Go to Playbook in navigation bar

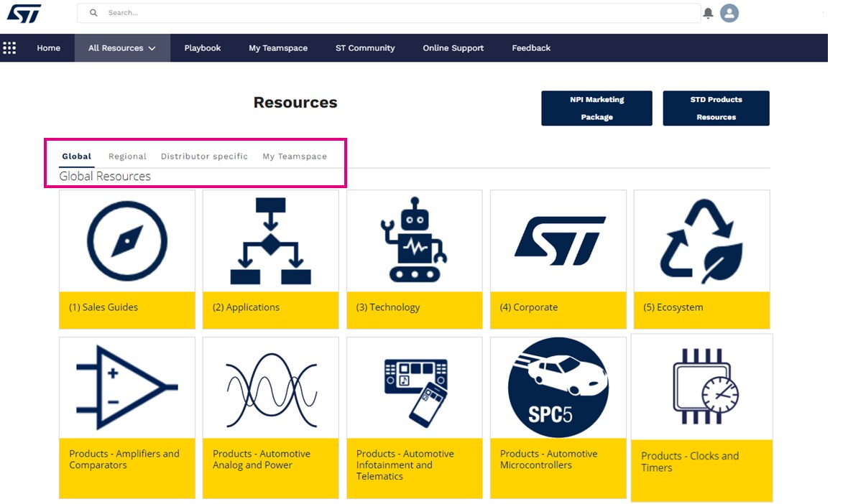pyautogui.click(x=203, y=48)
